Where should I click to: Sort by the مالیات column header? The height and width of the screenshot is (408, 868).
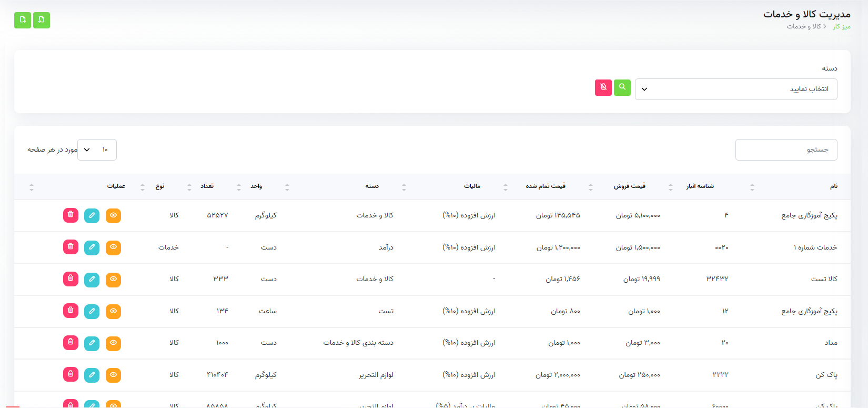[472, 186]
